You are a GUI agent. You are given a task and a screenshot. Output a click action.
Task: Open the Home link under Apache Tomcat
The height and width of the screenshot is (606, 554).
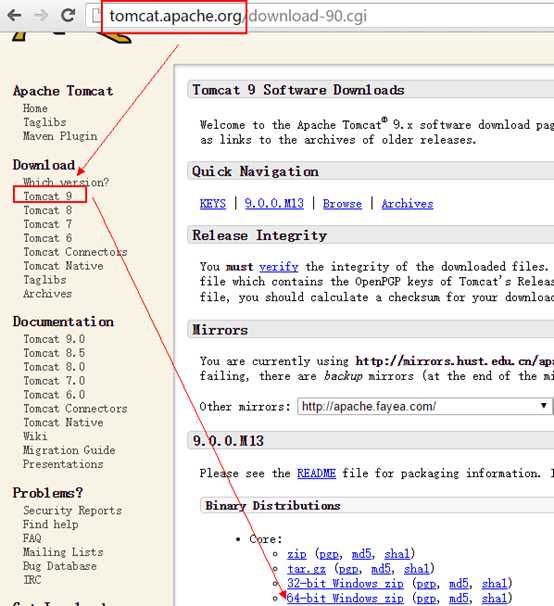click(35, 108)
